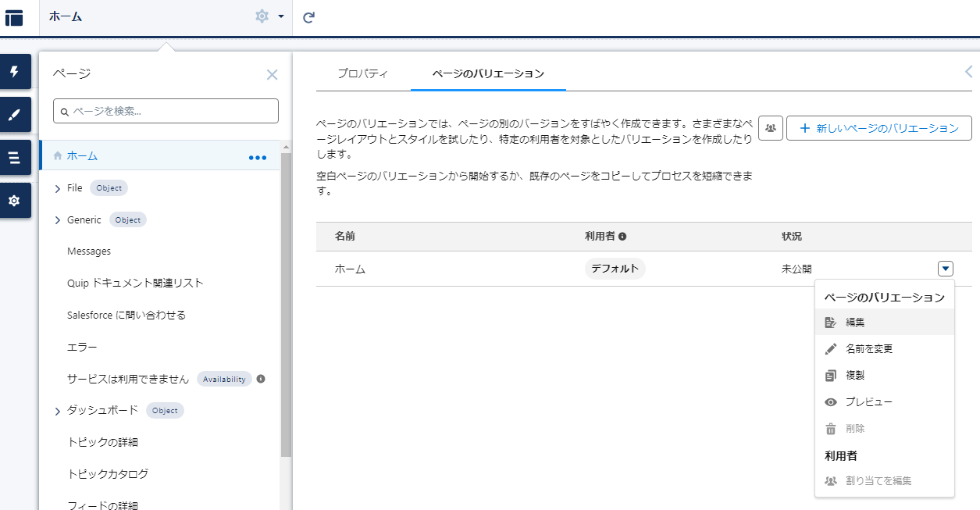This screenshot has width=980, height=510.
Task: Click the page list scrollbar
Action: point(286,305)
